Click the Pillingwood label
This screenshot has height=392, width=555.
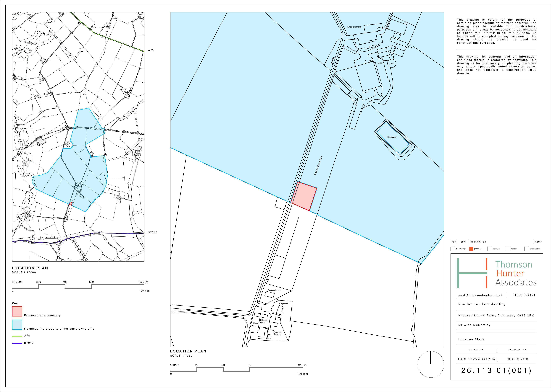(283, 304)
